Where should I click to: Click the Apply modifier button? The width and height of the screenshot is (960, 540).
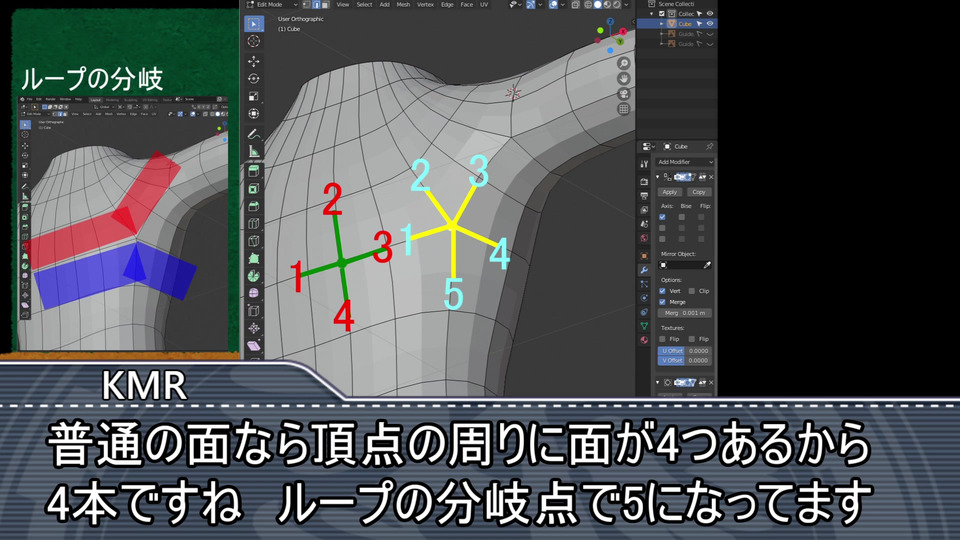[670, 192]
